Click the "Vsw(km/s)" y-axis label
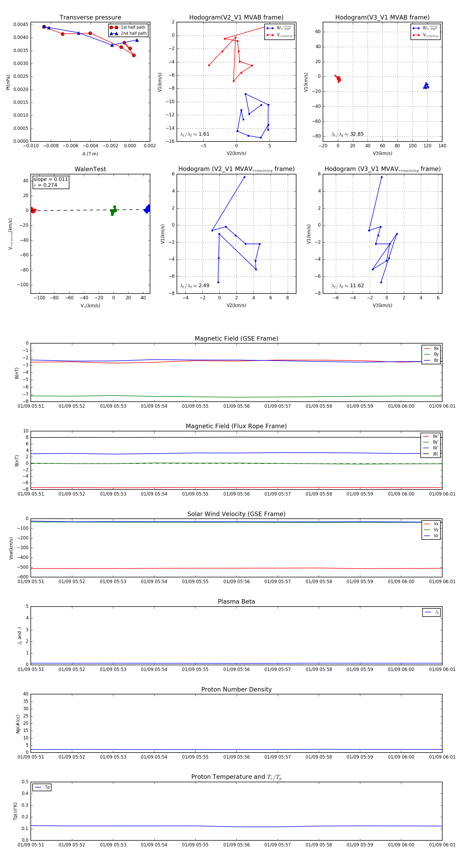 (11, 548)
